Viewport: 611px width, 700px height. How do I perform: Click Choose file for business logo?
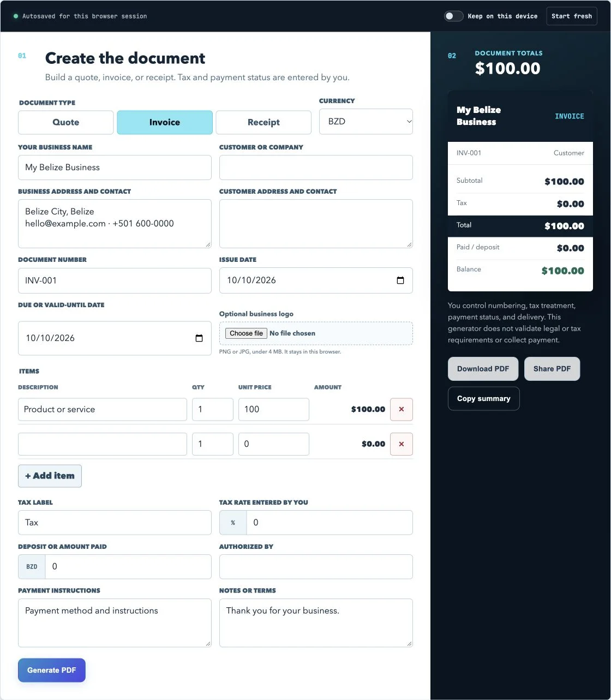pyautogui.click(x=246, y=333)
